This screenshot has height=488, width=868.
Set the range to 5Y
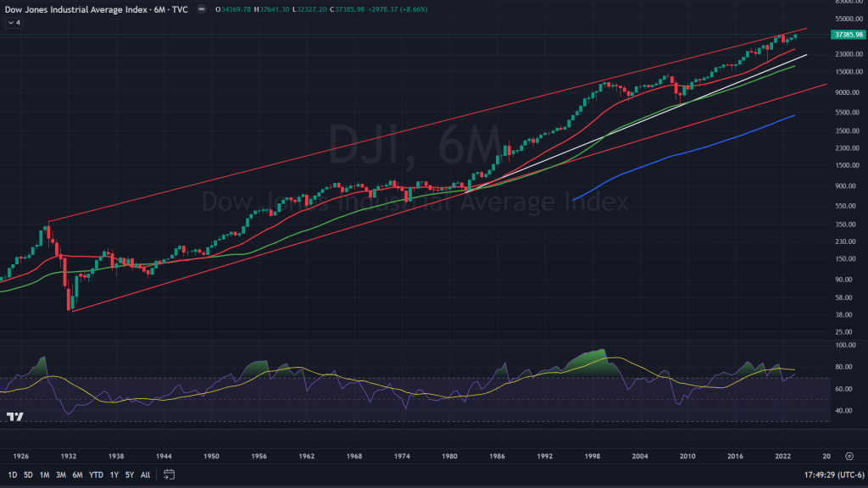129,474
